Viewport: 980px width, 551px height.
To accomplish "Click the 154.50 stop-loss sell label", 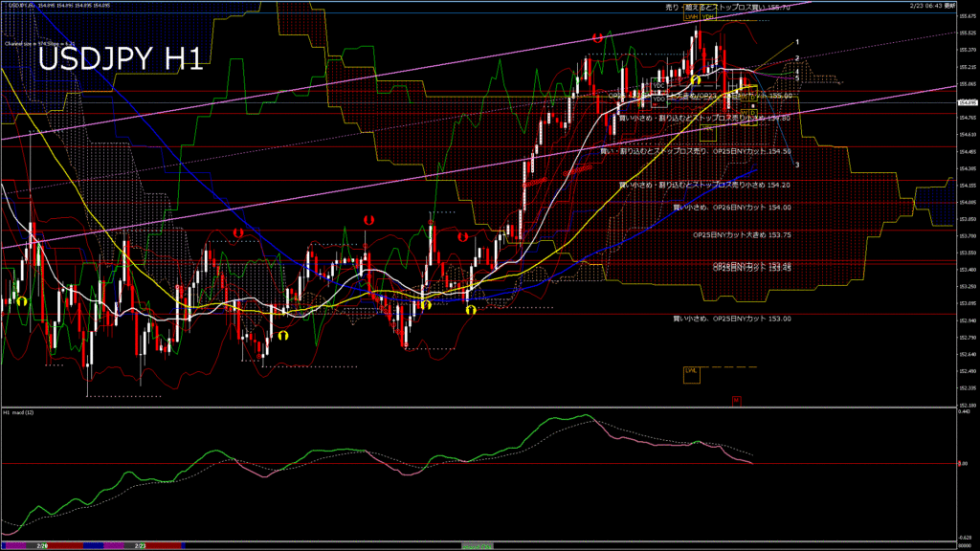I will tap(696, 151).
